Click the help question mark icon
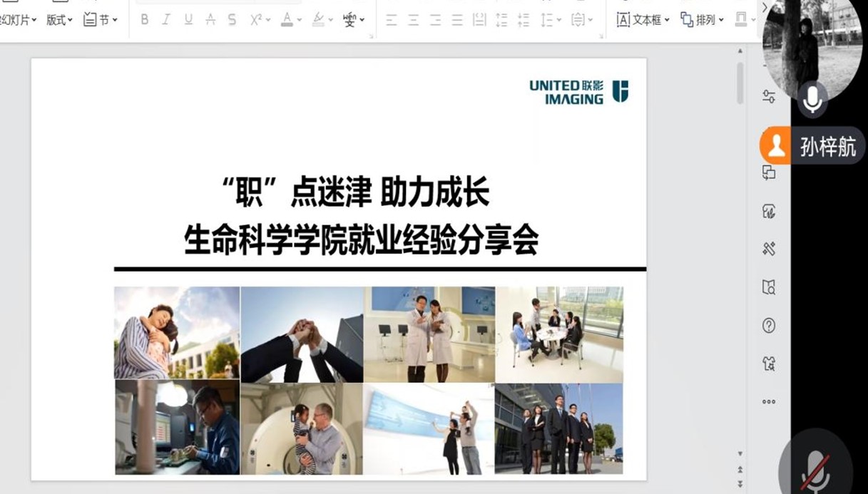The width and height of the screenshot is (868, 494). tap(769, 326)
